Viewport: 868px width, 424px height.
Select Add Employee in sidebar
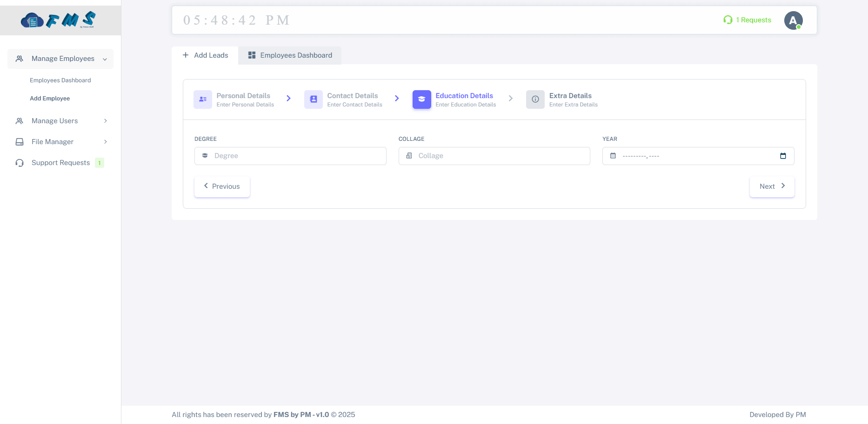point(50,99)
